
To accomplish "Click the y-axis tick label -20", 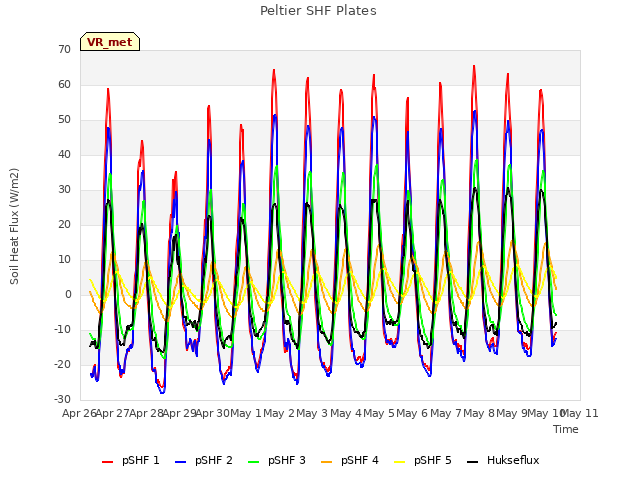I will [x=63, y=364].
